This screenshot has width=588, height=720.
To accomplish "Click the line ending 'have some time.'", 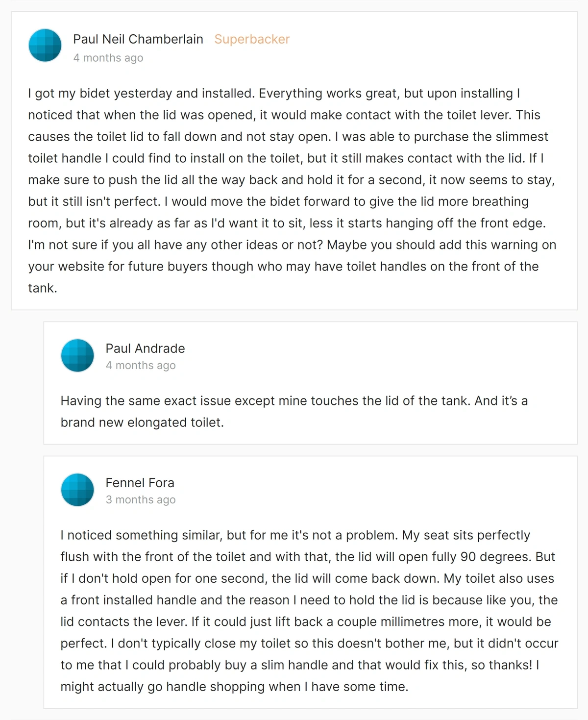I will tap(234, 687).
